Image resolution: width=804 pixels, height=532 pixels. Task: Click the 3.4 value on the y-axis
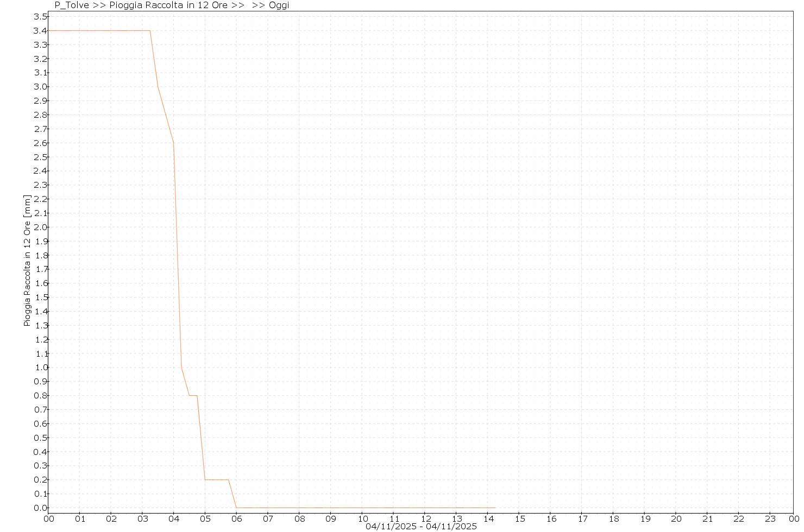40,31
